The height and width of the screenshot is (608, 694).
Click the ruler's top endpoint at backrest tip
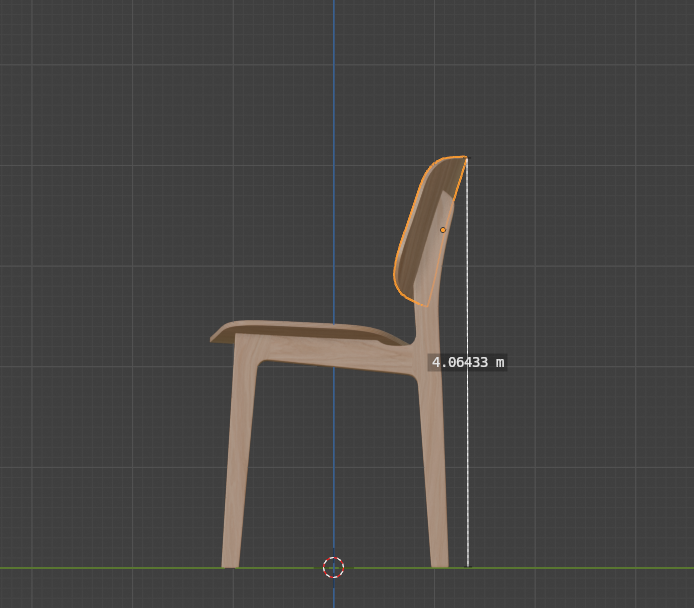[467, 158]
